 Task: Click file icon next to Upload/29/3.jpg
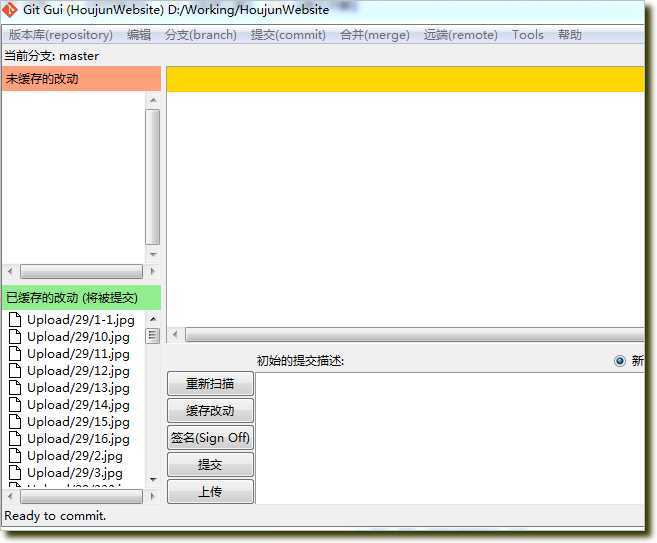15,472
